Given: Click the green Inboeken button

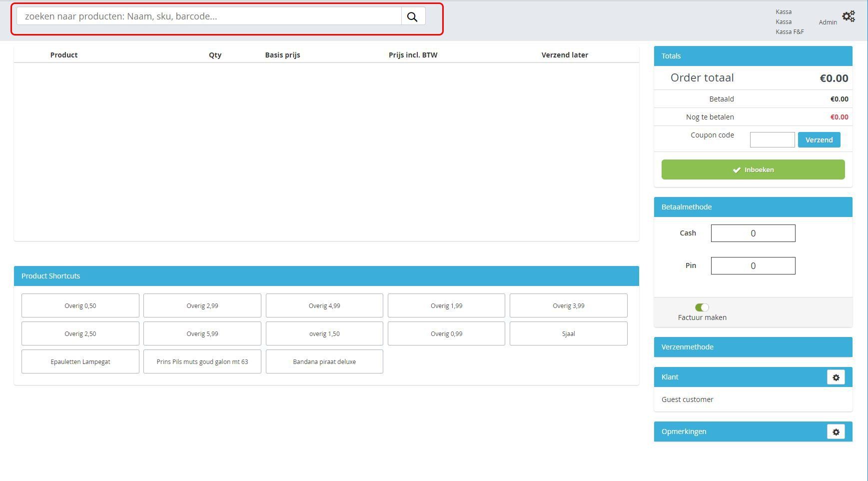Looking at the screenshot, I should (x=753, y=169).
